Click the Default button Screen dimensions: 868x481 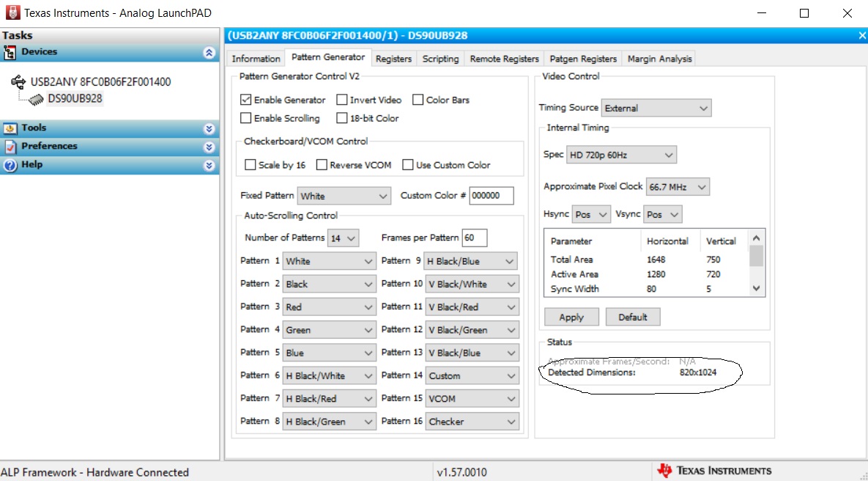[632, 317]
